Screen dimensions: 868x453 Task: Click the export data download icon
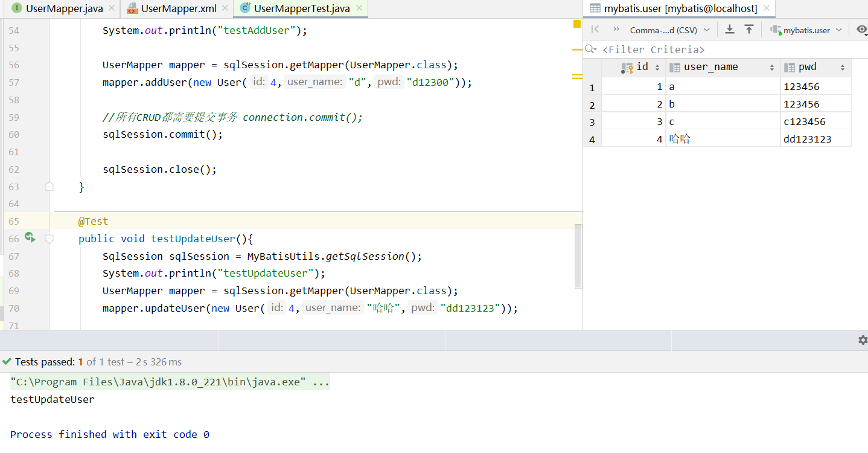729,29
